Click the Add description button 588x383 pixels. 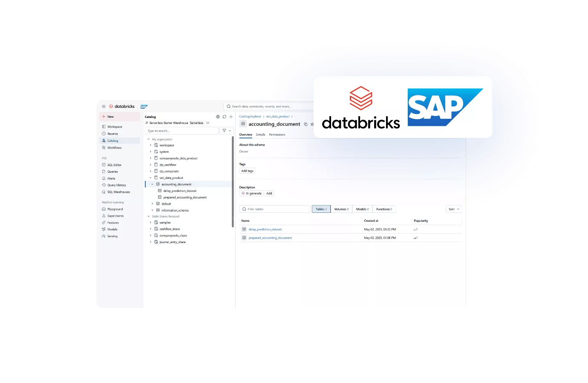pos(269,193)
